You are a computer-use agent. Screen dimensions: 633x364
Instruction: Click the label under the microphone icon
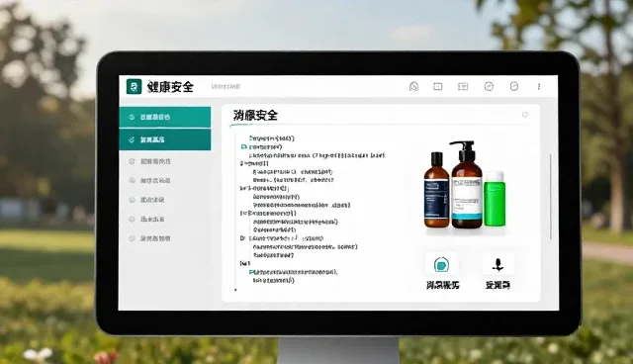(497, 285)
